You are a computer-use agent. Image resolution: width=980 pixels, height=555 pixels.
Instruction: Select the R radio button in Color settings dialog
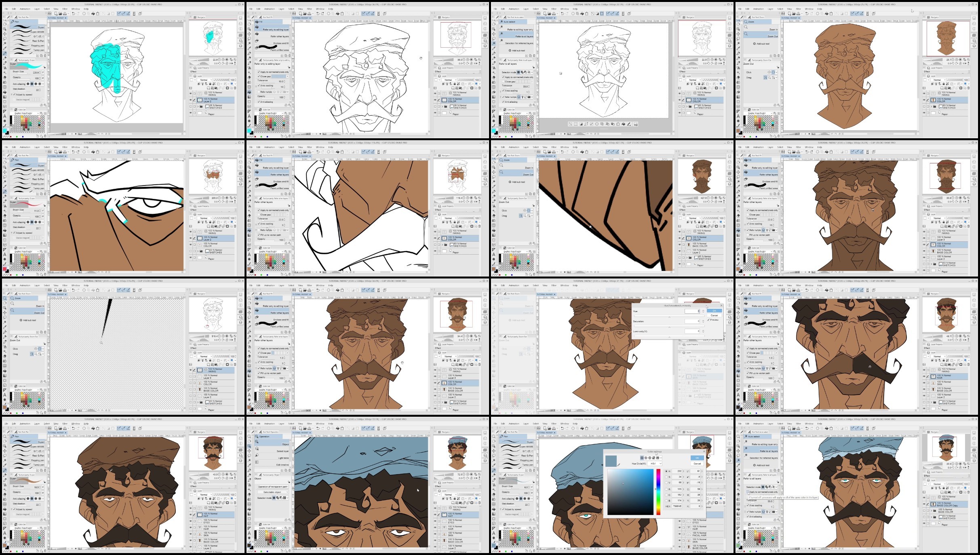tap(666, 489)
